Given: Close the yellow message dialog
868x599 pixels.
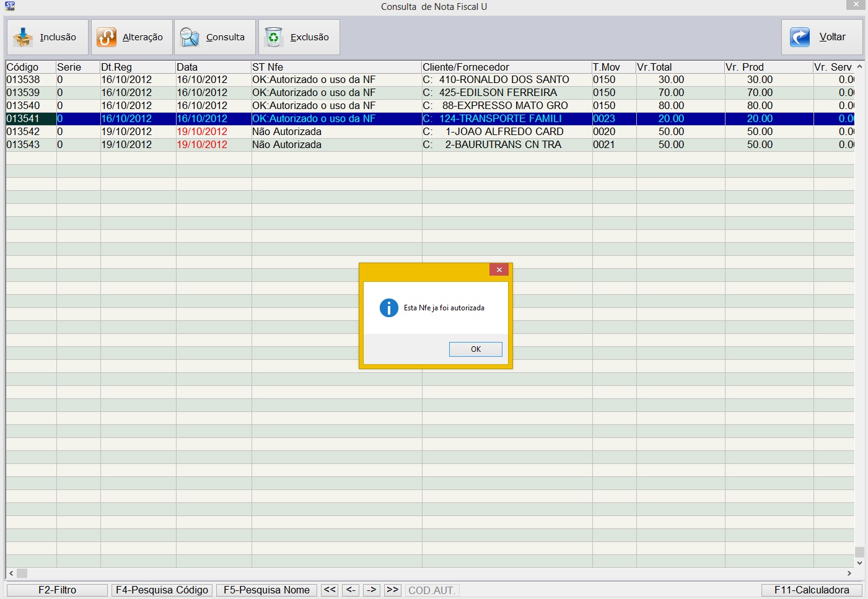Looking at the screenshot, I should click(x=499, y=269).
